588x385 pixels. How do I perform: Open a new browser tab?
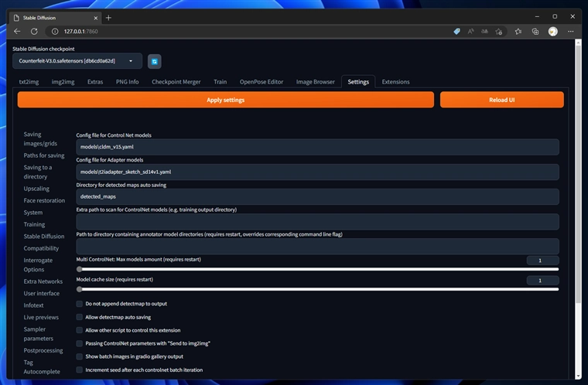coord(108,18)
